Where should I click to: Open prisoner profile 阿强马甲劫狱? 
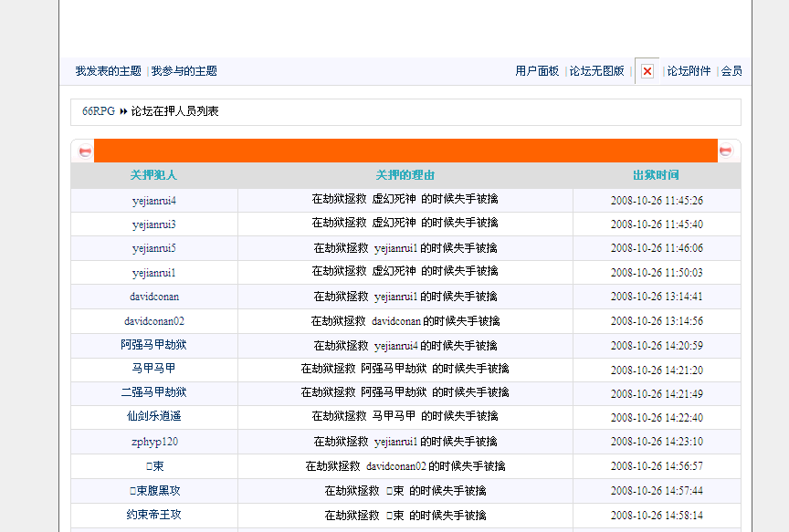pos(153,344)
